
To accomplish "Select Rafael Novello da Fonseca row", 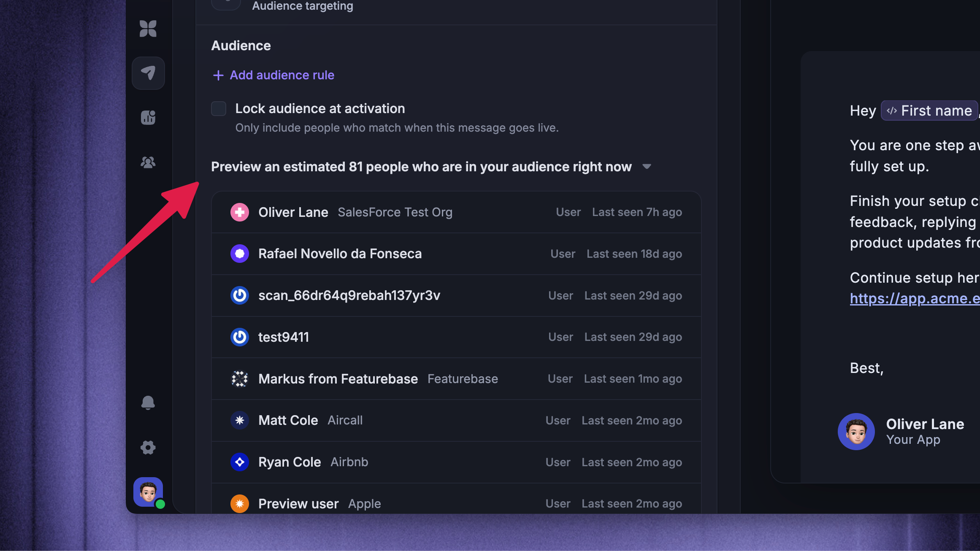I will click(456, 254).
